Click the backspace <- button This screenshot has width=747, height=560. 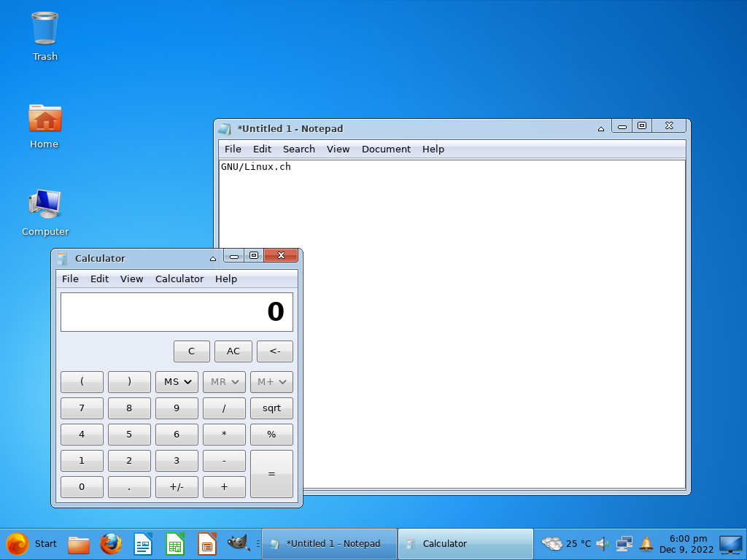275,351
